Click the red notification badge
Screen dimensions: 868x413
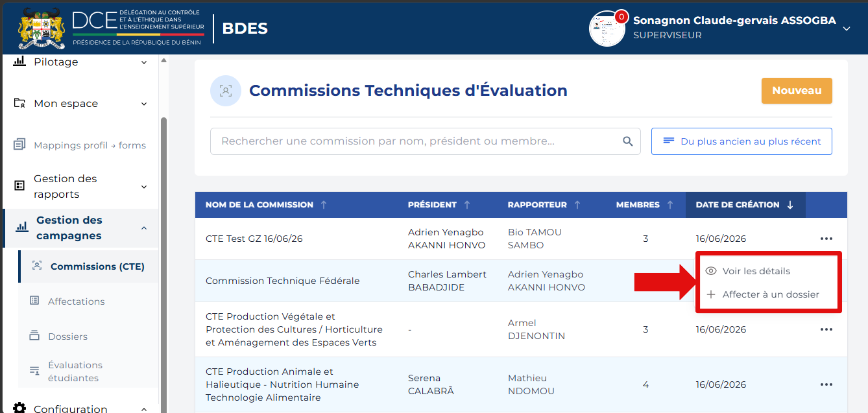[621, 16]
